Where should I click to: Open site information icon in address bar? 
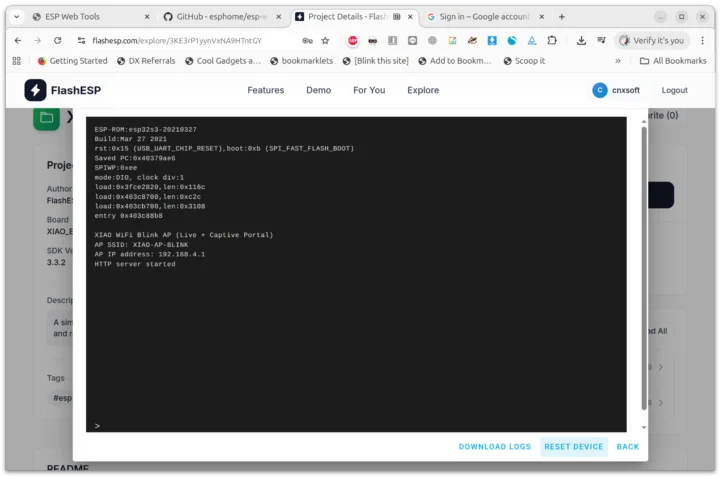tap(81, 40)
